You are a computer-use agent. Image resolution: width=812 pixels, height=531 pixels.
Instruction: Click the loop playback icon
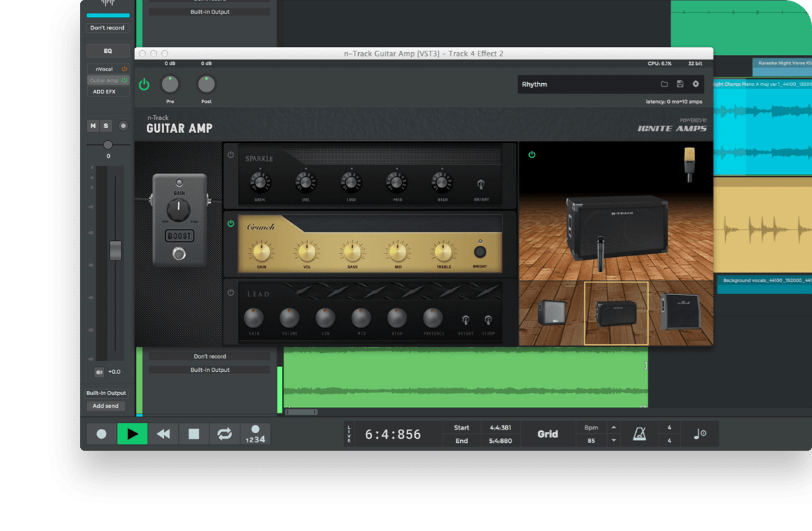click(224, 434)
